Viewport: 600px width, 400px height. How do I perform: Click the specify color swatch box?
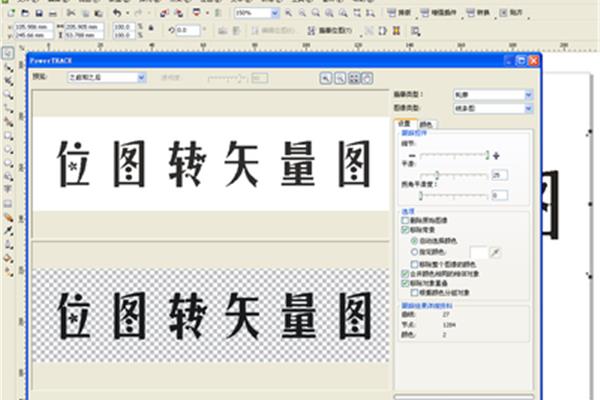479,253
